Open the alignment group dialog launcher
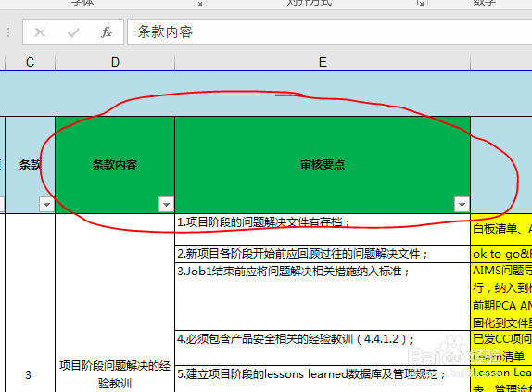This screenshot has width=532, height=392. 421,3
